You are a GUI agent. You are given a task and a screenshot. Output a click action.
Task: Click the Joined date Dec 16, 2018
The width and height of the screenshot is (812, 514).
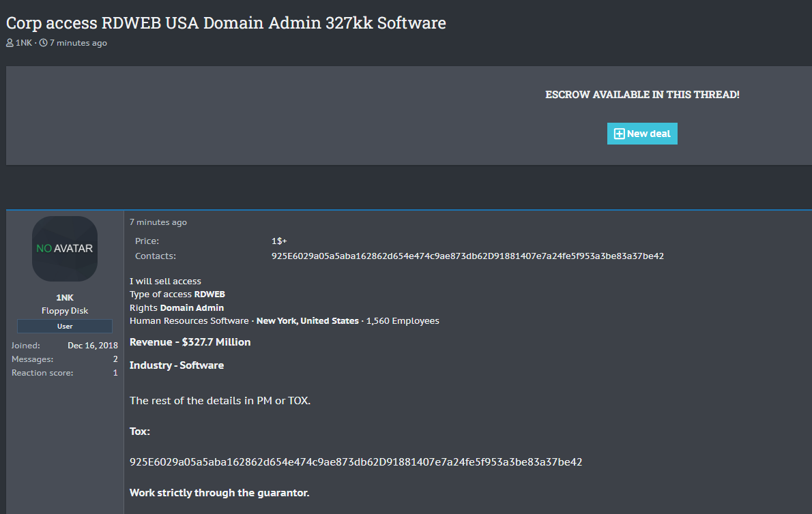(x=92, y=346)
